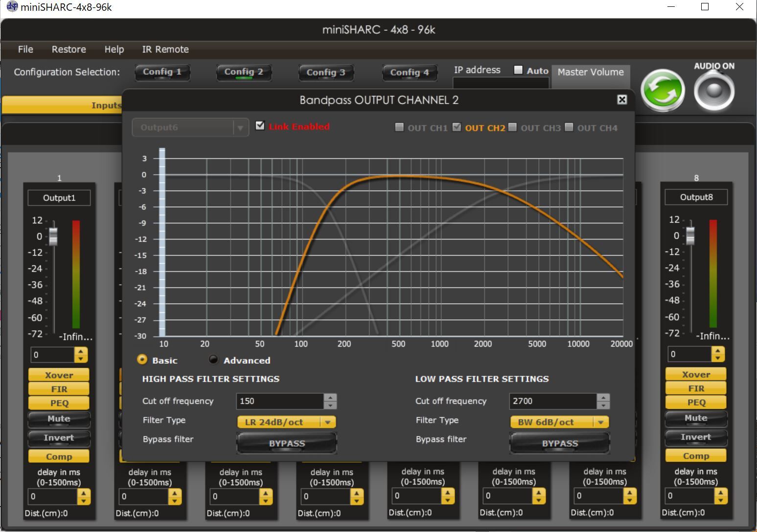The image size is (757, 532).
Task: Open FIR settings for Output8
Action: click(x=696, y=389)
